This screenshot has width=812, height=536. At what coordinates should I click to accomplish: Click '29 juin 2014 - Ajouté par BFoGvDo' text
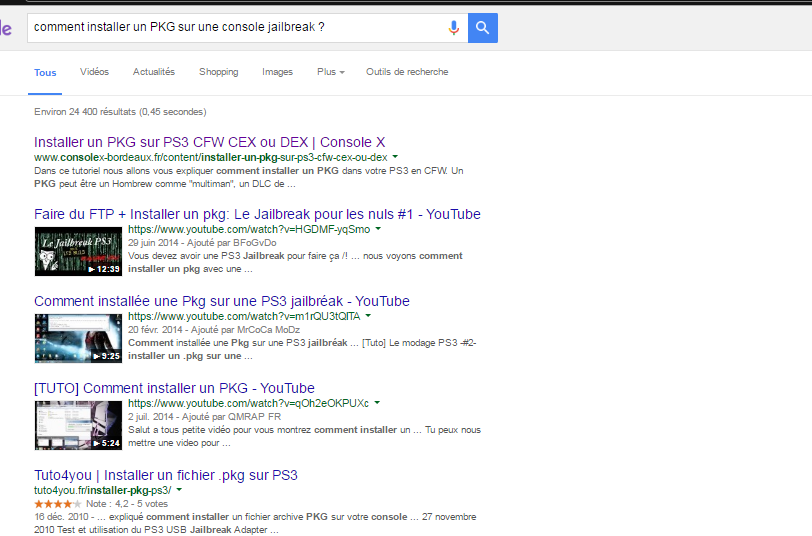pos(202,242)
